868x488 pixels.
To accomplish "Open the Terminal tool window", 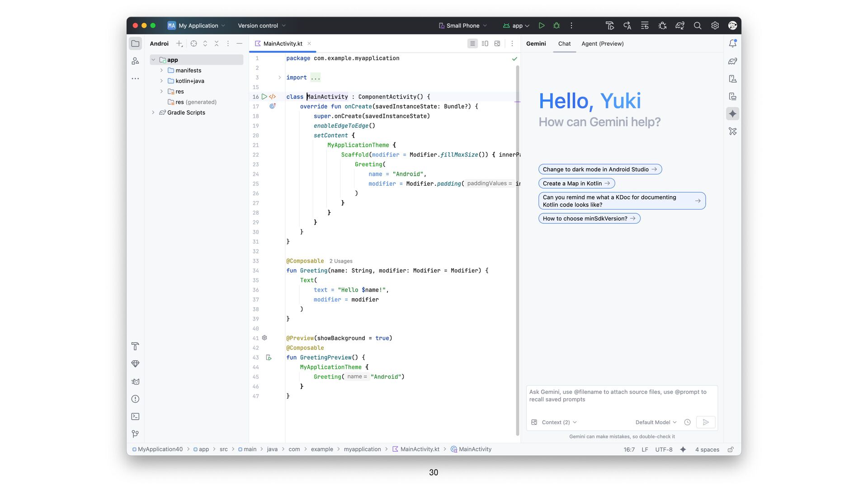I will [135, 417].
